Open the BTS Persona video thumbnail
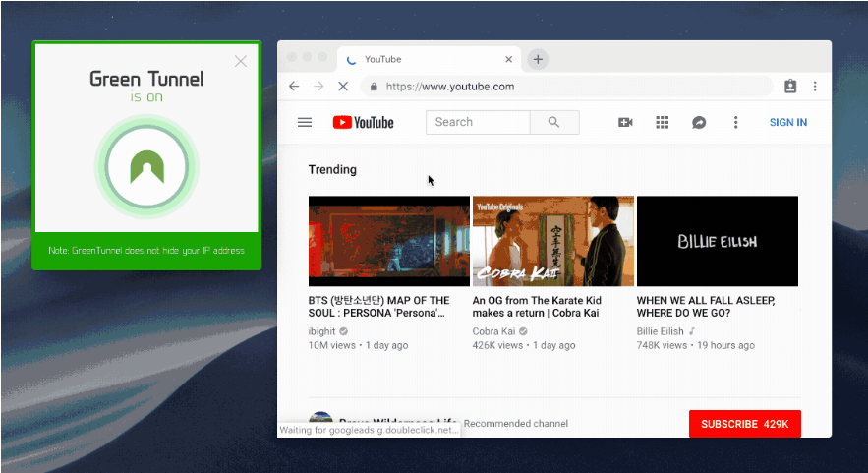 pos(389,241)
